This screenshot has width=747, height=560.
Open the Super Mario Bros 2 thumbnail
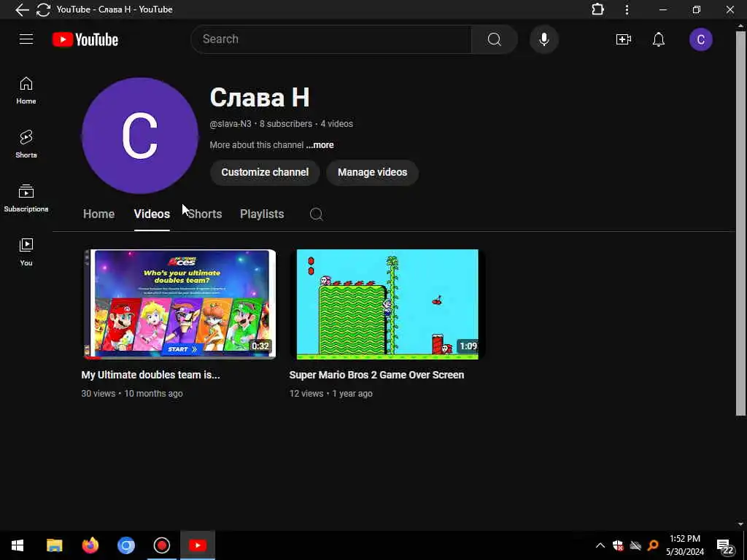(387, 304)
